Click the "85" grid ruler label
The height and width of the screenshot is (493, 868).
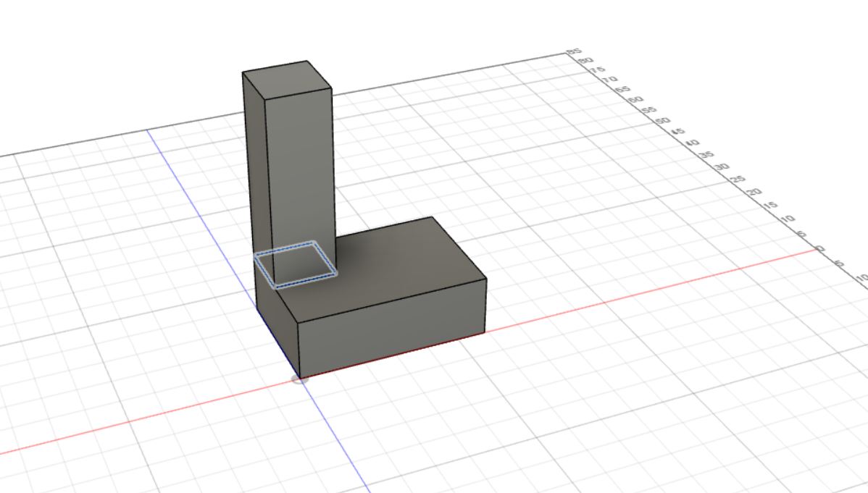point(574,51)
